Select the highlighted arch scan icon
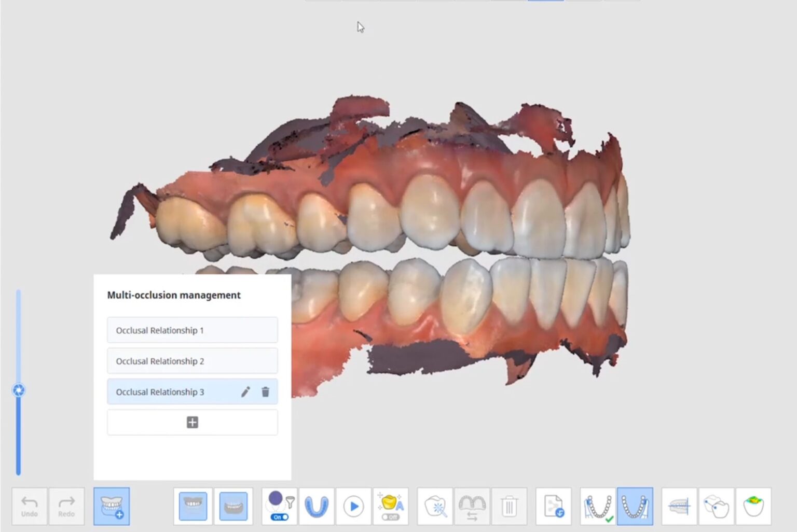Screen dimensions: 797x532 click(x=635, y=506)
